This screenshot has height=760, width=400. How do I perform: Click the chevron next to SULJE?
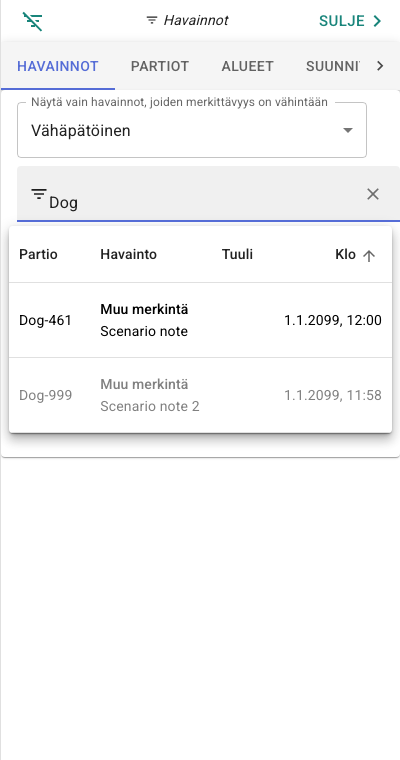377,21
